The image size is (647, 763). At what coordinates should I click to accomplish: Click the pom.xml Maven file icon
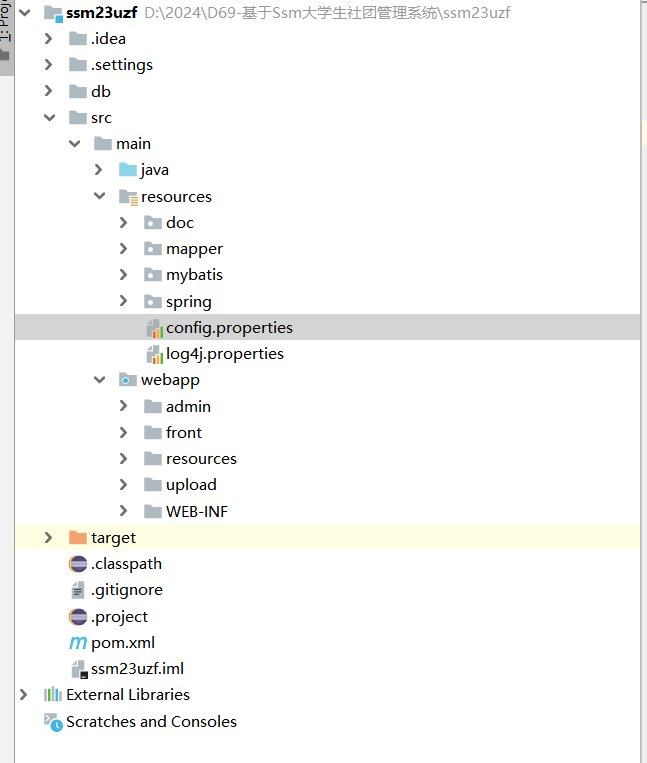[x=78, y=643]
